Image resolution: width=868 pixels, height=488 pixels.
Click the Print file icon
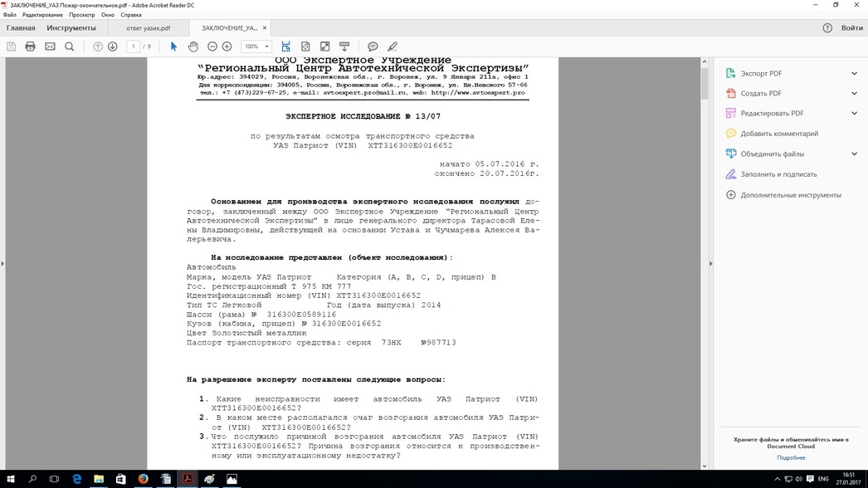(x=31, y=46)
